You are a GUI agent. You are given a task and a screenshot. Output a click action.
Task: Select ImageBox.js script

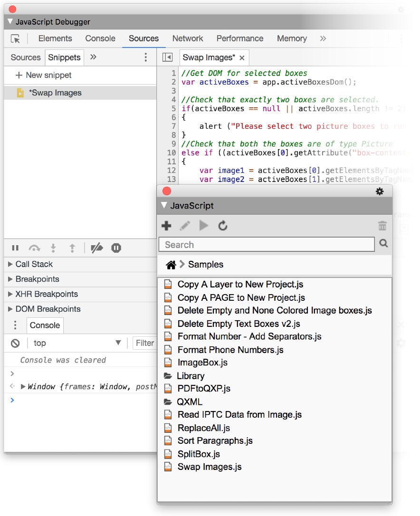coord(202,363)
